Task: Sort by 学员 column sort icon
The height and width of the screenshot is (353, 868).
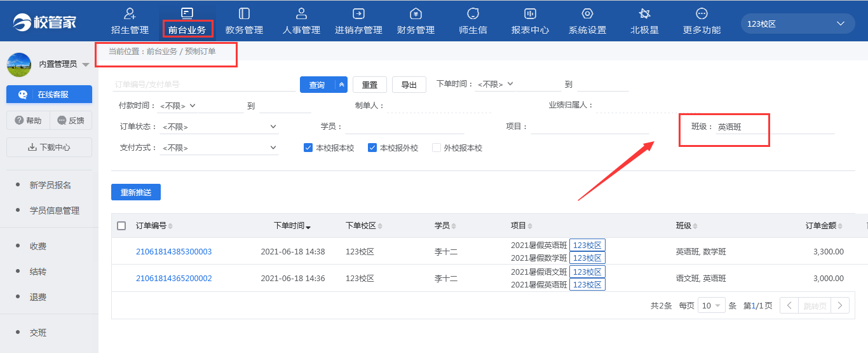Action: (x=455, y=226)
